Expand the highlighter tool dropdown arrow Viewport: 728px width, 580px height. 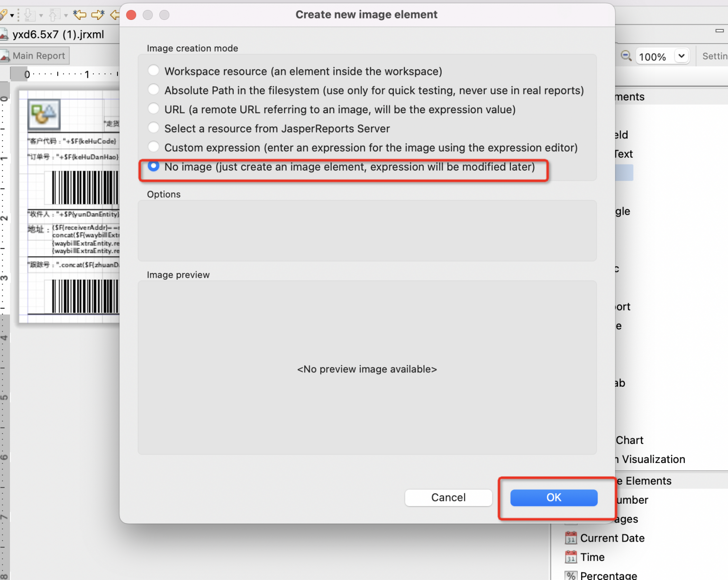coord(12,16)
